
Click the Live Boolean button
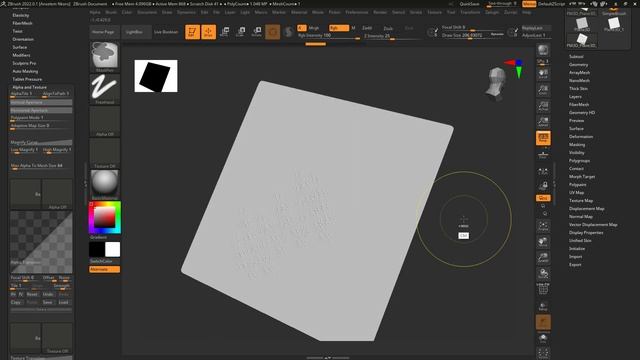166,32
